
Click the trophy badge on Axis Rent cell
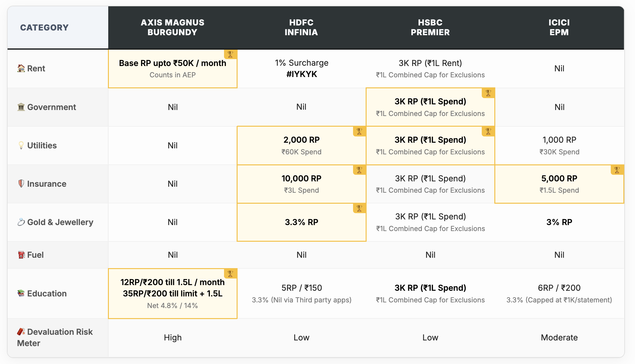click(x=230, y=54)
